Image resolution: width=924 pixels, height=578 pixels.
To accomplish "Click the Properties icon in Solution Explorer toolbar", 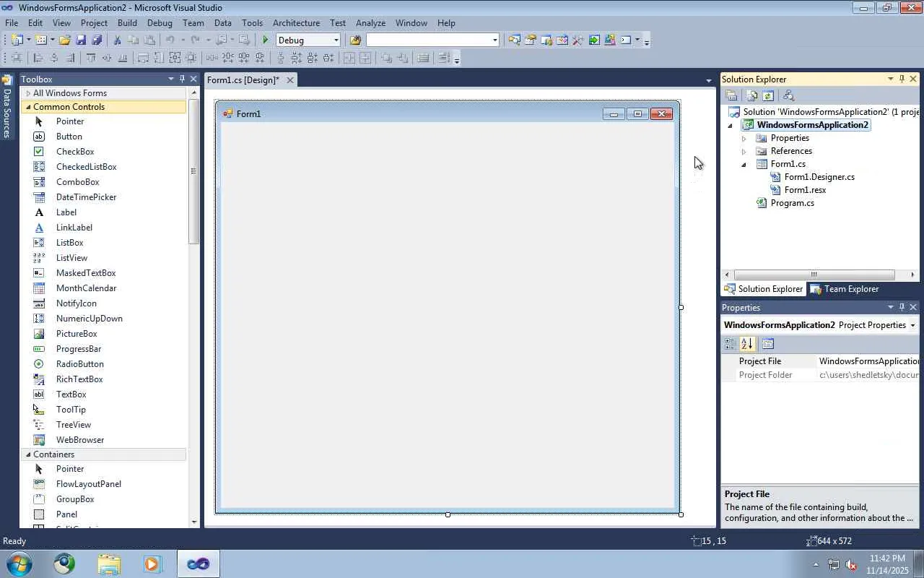I will tap(731, 95).
